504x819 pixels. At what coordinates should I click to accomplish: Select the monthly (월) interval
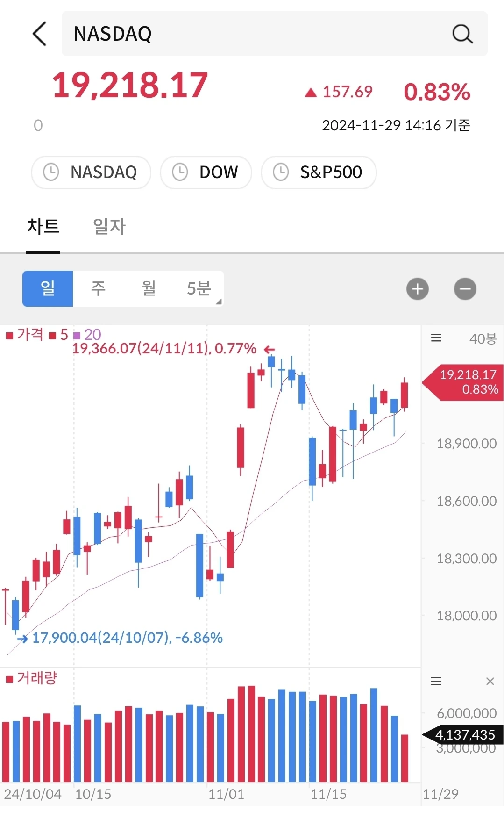[149, 288]
